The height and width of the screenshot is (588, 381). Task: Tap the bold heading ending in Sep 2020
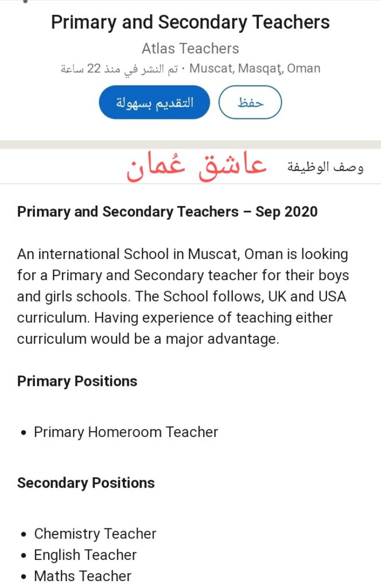[167, 211]
